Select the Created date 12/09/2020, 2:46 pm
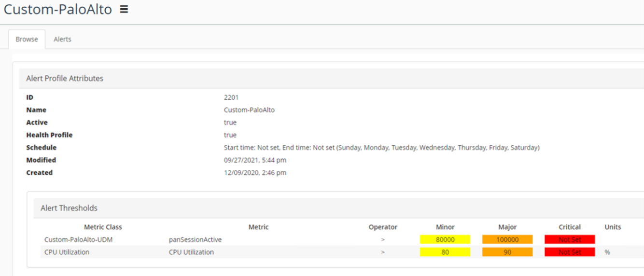 255,173
